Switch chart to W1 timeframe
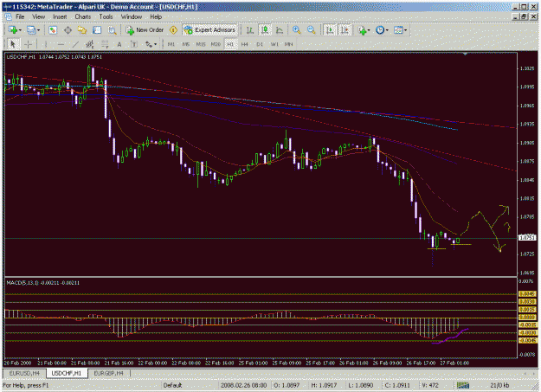This screenshot has height=392, width=541. 274,44
